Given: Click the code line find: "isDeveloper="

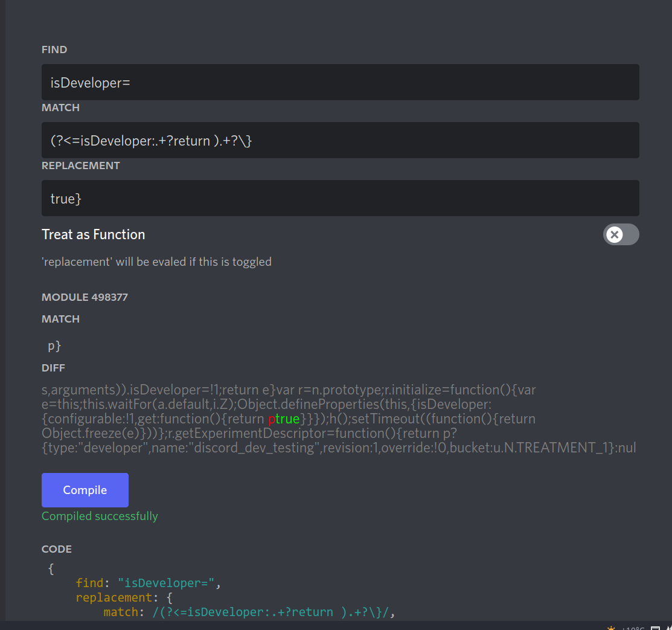Looking at the screenshot, I should 149,583.
